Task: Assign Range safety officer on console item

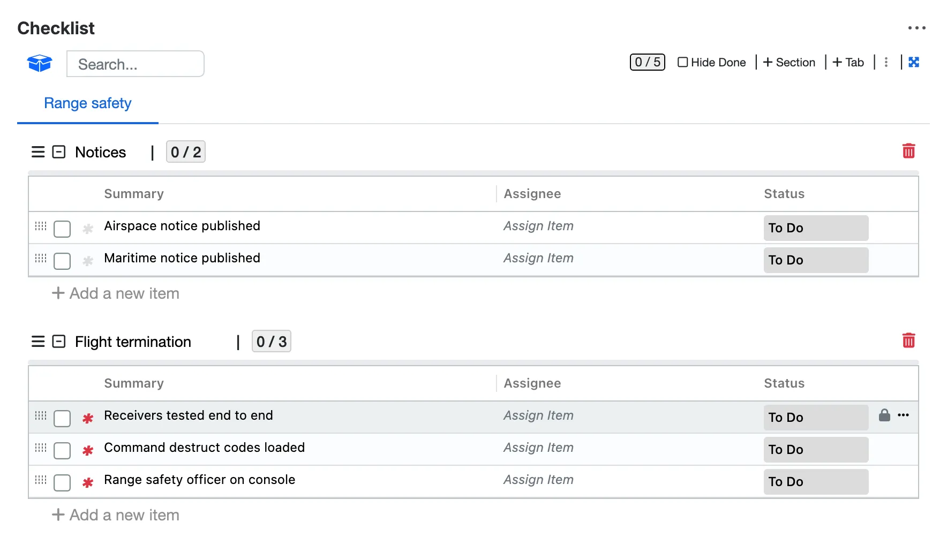Action: (x=538, y=480)
